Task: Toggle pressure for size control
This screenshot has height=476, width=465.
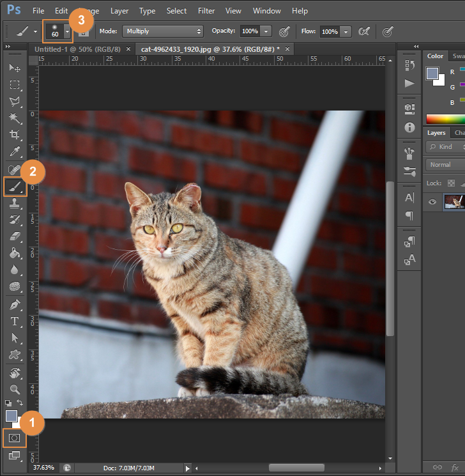Action: 388,31
